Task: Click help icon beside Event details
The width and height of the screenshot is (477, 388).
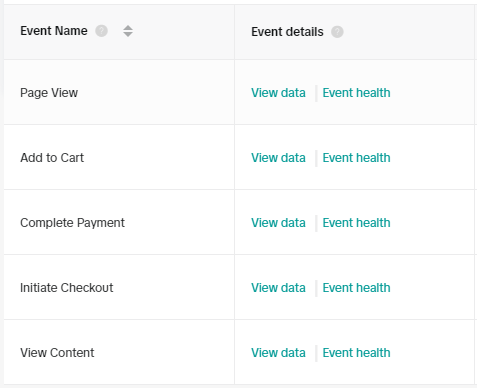Action: tap(337, 32)
